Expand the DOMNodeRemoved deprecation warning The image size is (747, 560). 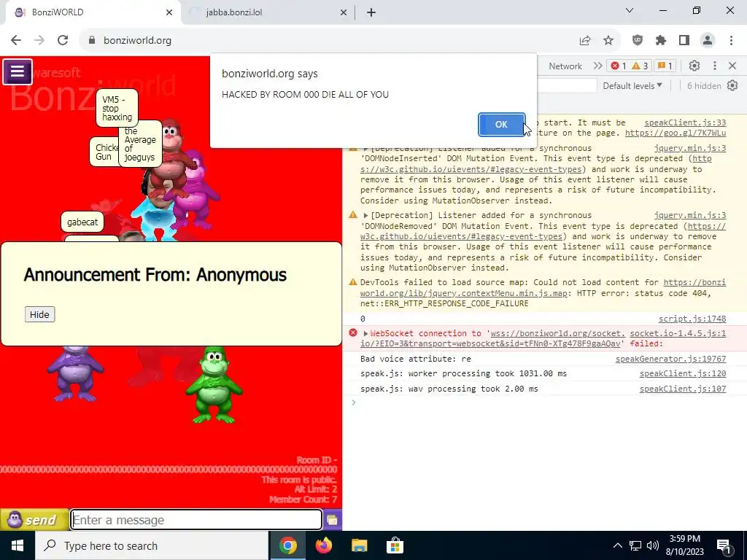(365, 216)
